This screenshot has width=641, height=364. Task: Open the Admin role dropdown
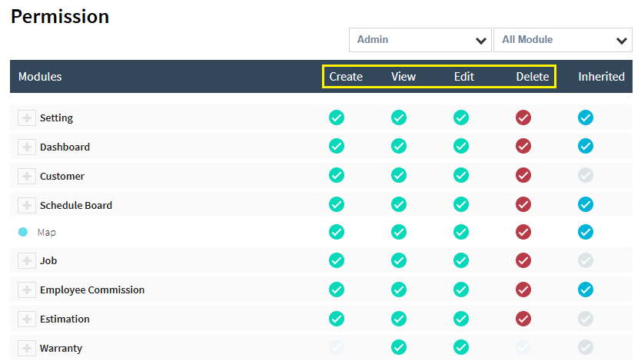(x=420, y=40)
